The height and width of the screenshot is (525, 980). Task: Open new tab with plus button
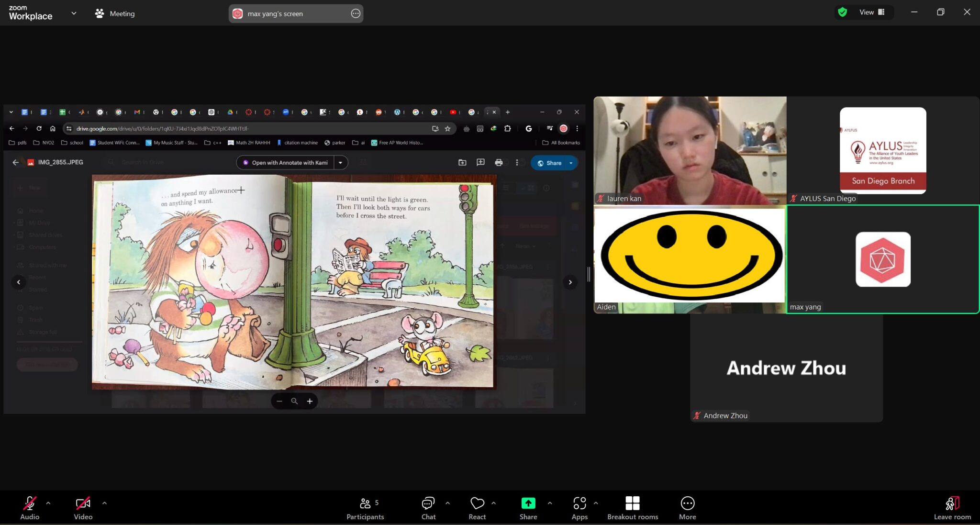click(x=508, y=112)
